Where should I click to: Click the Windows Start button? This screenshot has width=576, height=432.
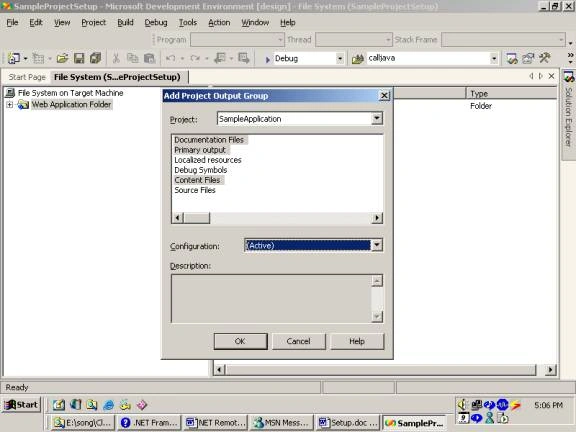pos(21,405)
